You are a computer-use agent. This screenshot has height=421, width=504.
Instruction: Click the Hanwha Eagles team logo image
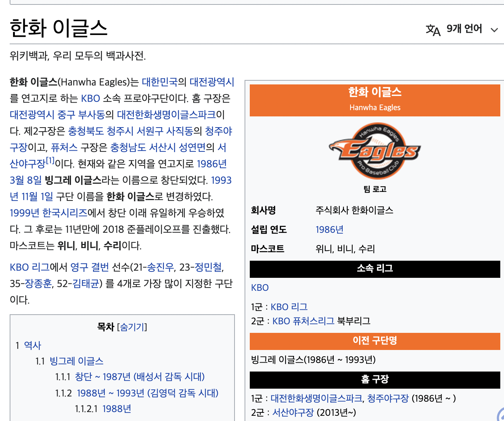click(x=375, y=151)
